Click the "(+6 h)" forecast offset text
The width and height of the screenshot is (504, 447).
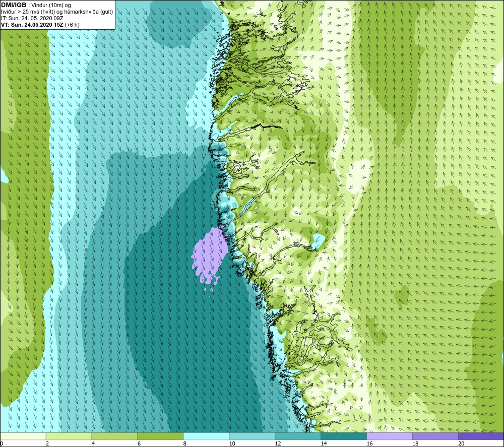click(72, 25)
